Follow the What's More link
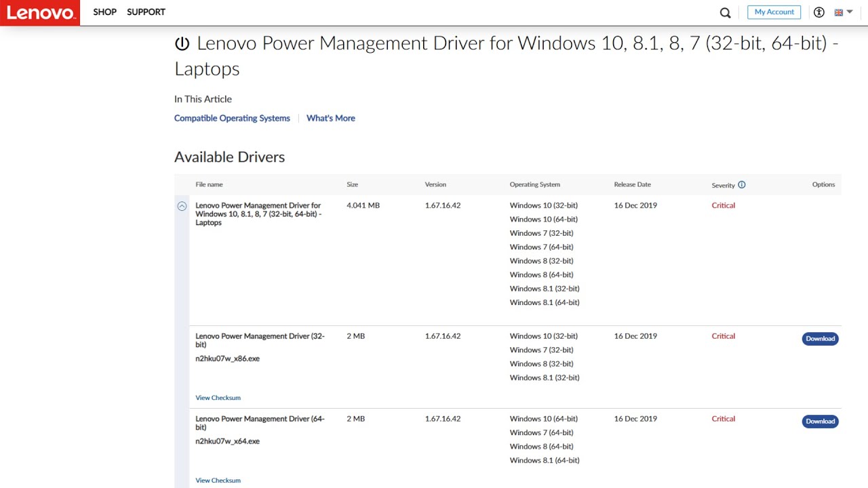868x488 pixels. [x=330, y=118]
